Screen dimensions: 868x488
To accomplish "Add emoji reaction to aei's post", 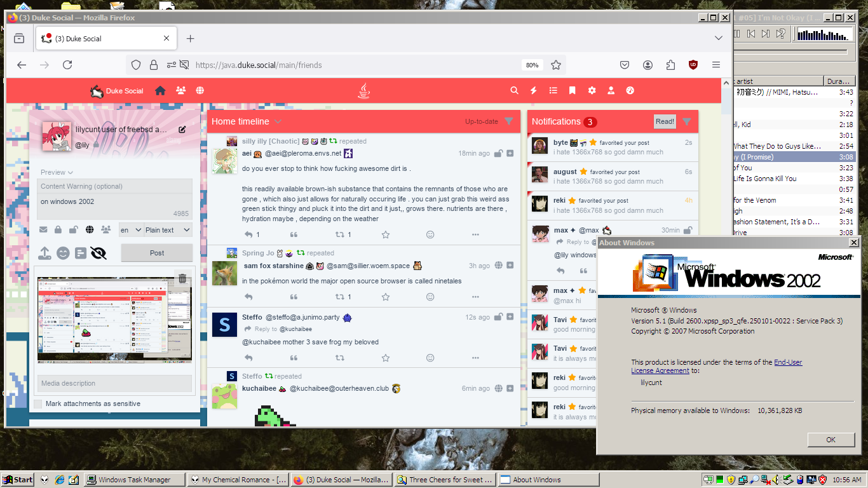I will [430, 234].
